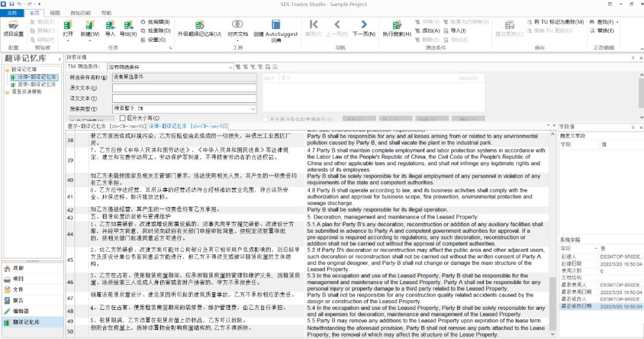Screen dimensions: 644x339
Task: Open the 任务 group dialog launcher
Action: (x=171, y=48)
